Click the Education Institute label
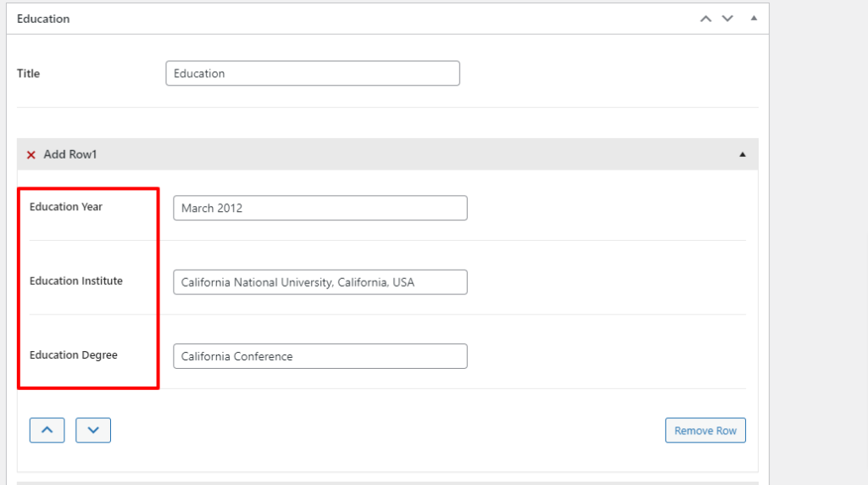The width and height of the screenshot is (868, 485). click(x=76, y=281)
